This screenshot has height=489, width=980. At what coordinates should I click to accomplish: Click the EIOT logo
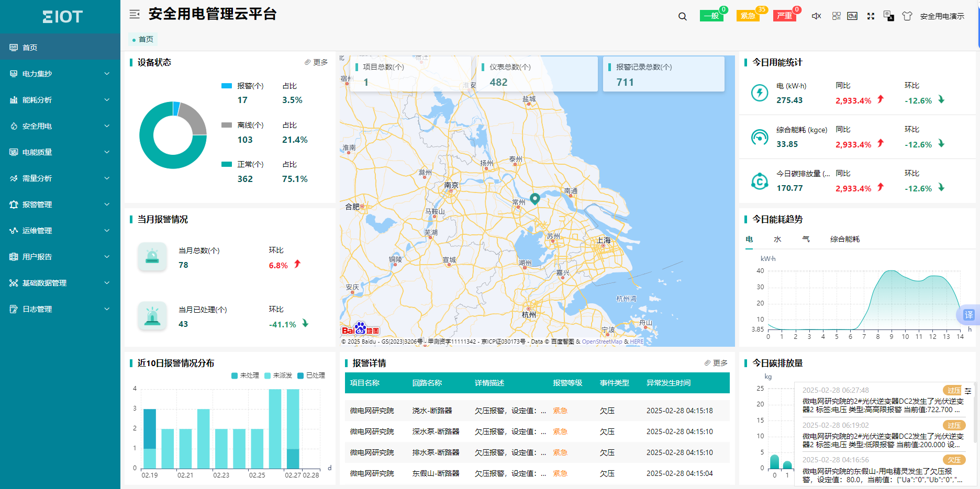point(62,17)
